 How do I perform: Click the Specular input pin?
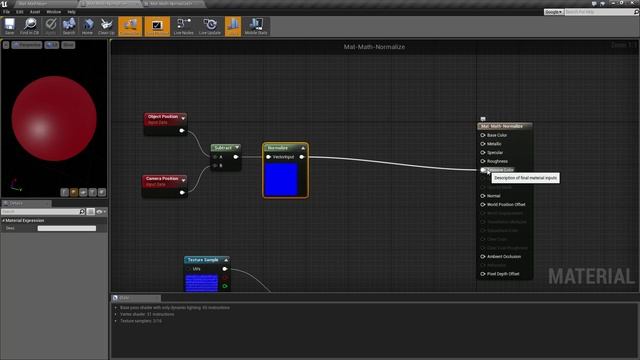483,152
